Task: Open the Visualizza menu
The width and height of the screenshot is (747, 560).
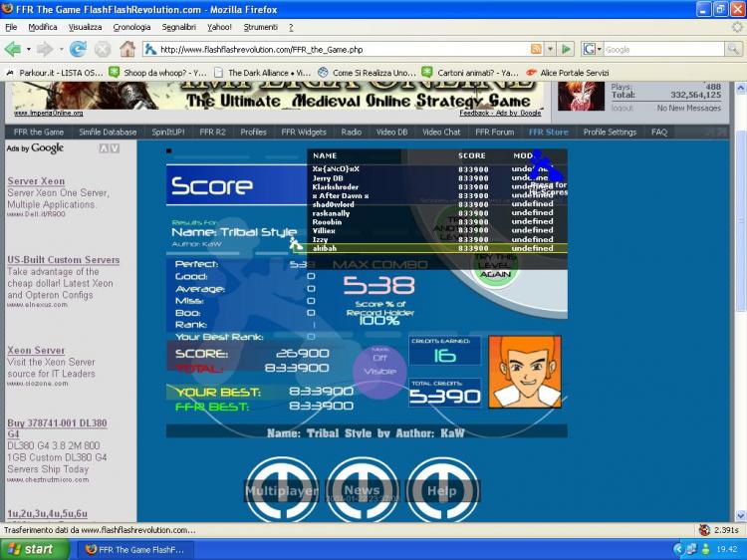Action: (85, 27)
